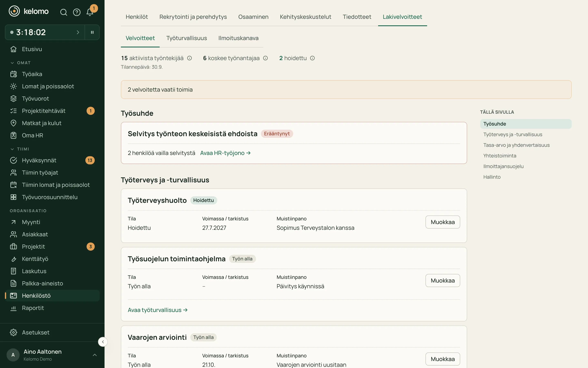Open Myynti section
The image size is (588, 368).
point(52,222)
